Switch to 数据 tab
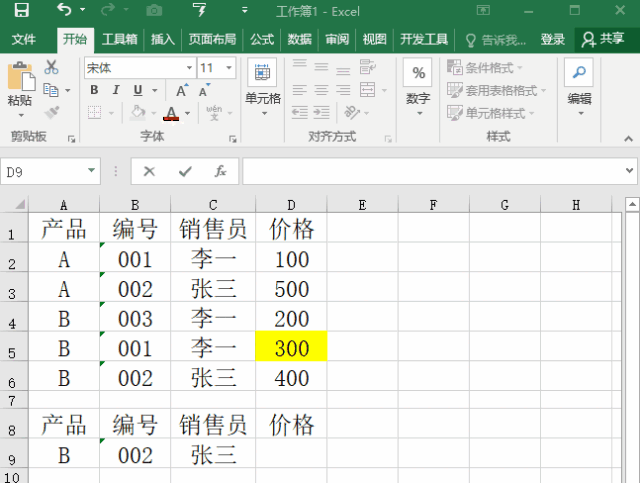The width and height of the screenshot is (640, 483). click(299, 39)
